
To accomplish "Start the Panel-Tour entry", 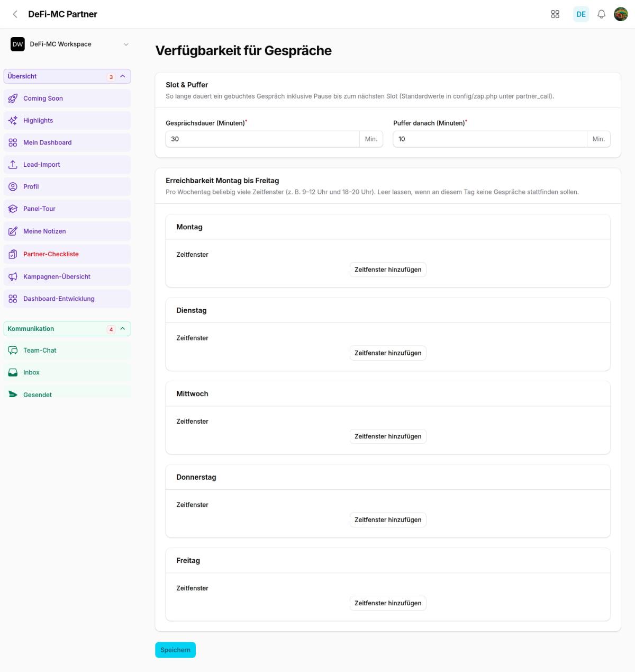I will coord(67,209).
